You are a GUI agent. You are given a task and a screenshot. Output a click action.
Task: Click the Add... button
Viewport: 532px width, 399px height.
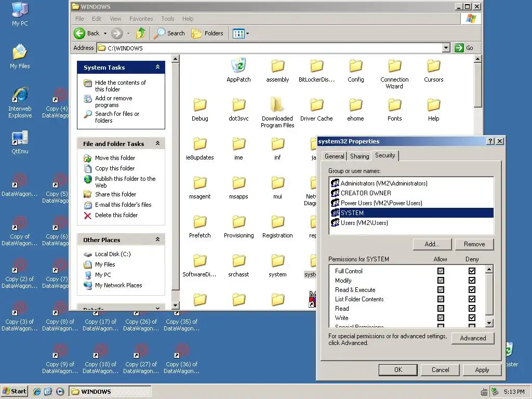click(x=432, y=244)
